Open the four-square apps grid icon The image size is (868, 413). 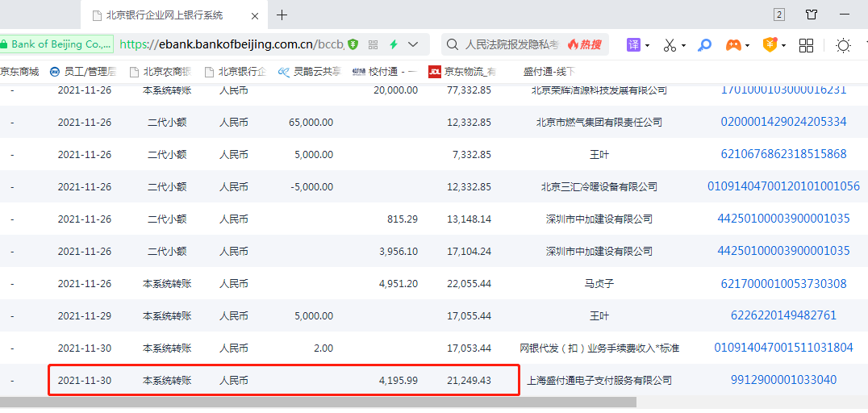(x=806, y=45)
